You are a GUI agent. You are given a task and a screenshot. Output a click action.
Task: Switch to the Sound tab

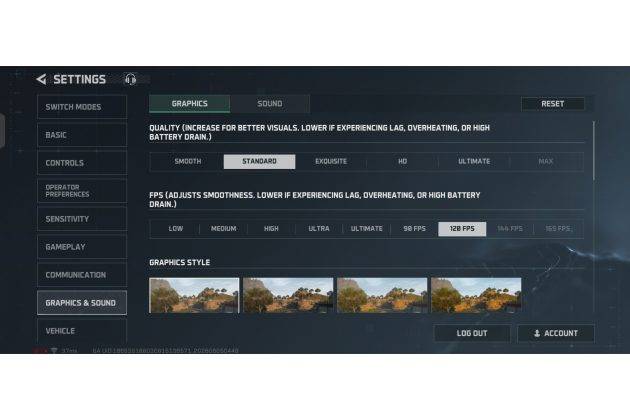270,104
